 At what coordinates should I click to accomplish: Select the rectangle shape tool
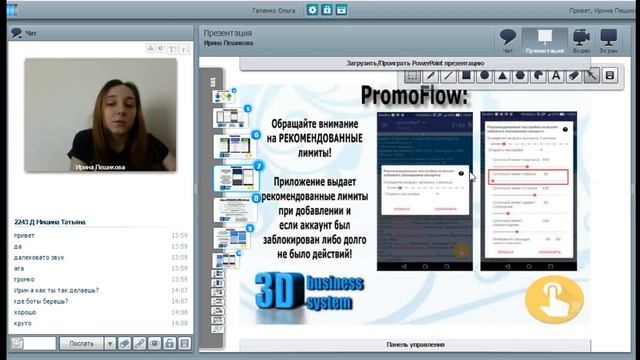[466, 76]
